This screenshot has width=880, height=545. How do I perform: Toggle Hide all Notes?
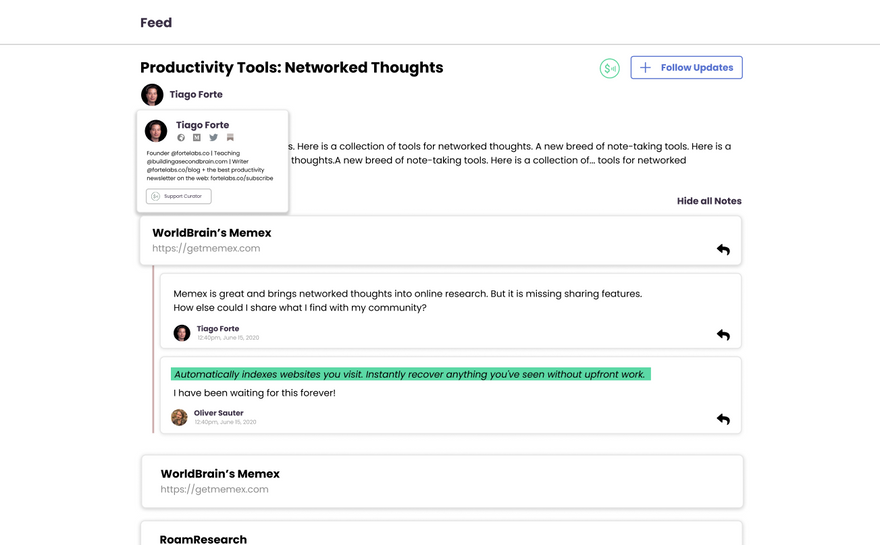tap(709, 201)
